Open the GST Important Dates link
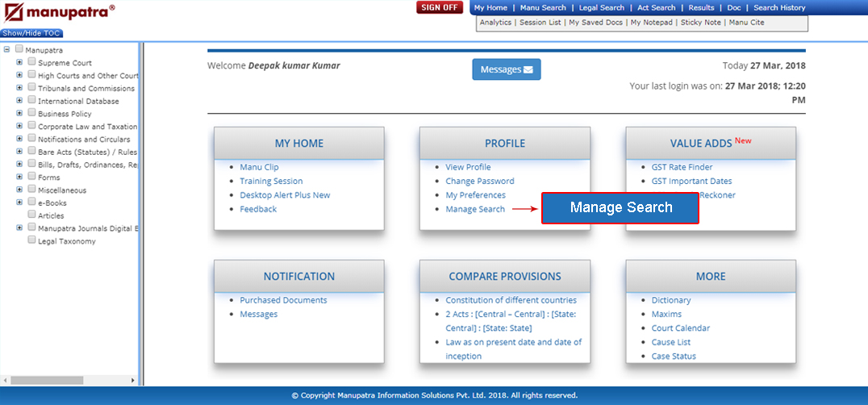 coord(692,181)
